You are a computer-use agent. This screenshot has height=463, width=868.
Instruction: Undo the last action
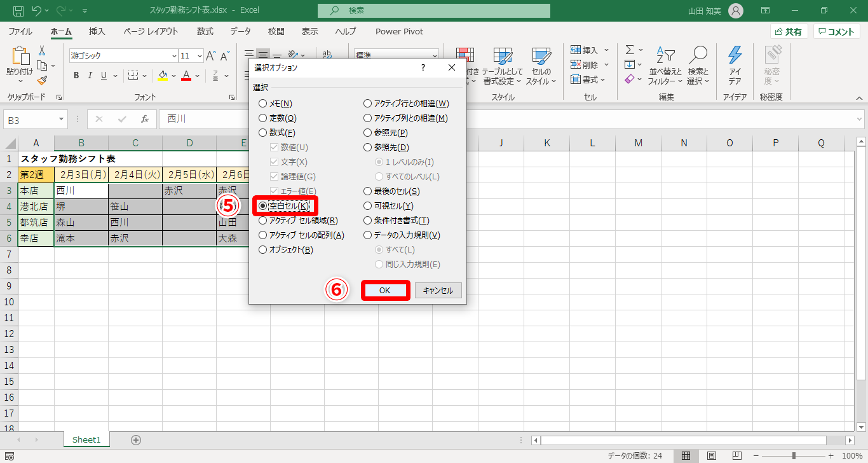coord(36,11)
